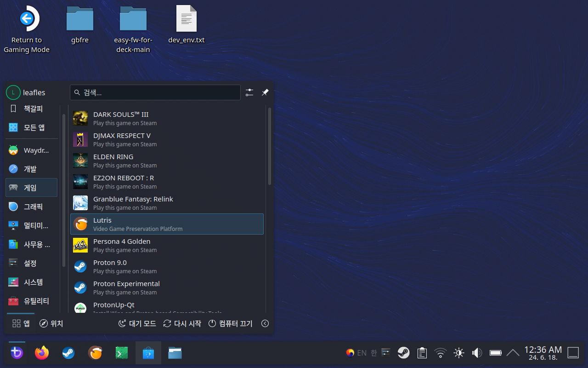Select the 유틸리티 utilities category
The height and width of the screenshot is (368, 588).
[x=32, y=301]
